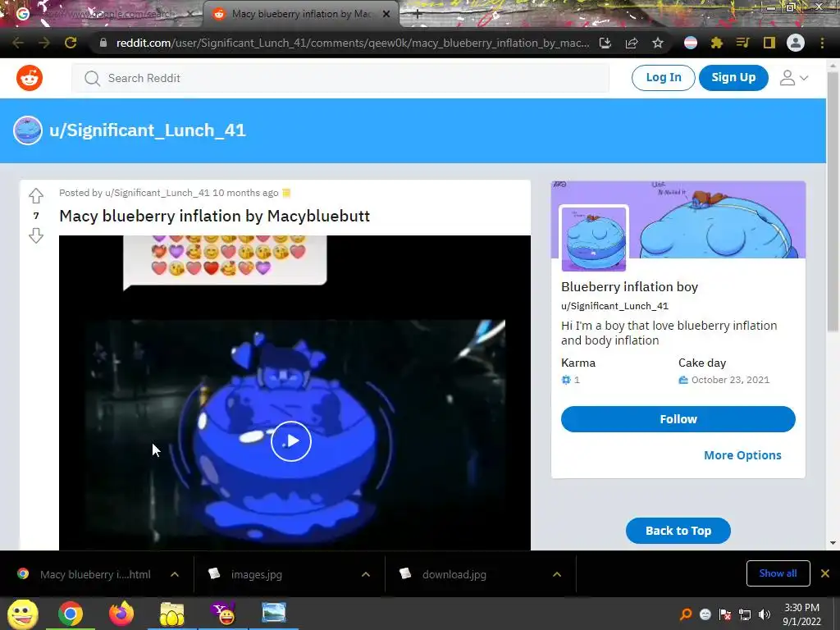Go forward in browser history
This screenshot has width=840, height=630.
(44, 43)
